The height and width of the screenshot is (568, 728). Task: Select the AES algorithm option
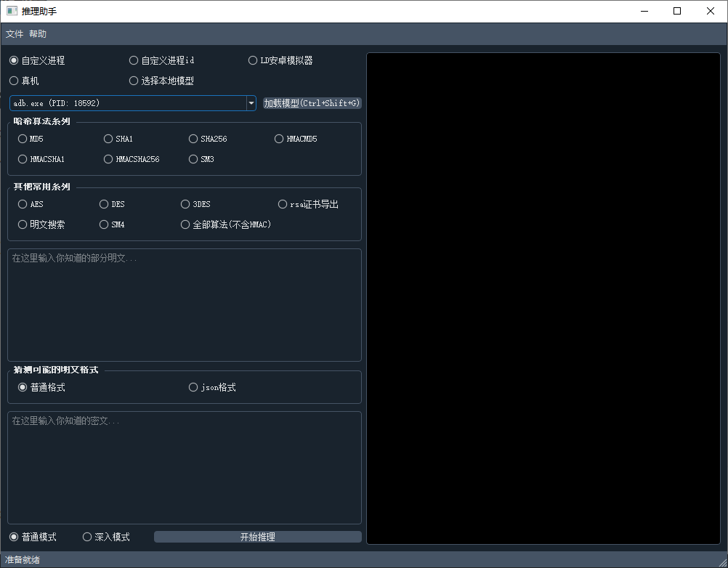coord(31,204)
